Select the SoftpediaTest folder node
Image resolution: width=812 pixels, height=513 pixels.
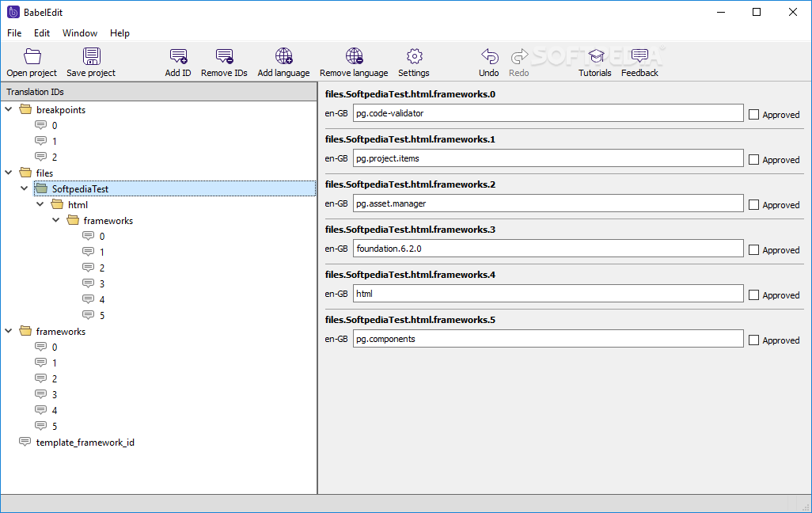point(80,189)
